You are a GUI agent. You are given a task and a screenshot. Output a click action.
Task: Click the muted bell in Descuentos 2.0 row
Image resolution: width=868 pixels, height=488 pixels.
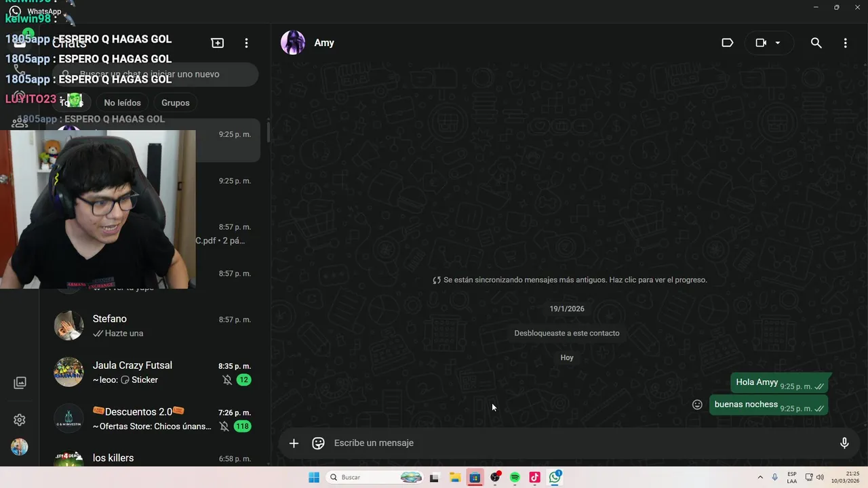click(x=224, y=426)
